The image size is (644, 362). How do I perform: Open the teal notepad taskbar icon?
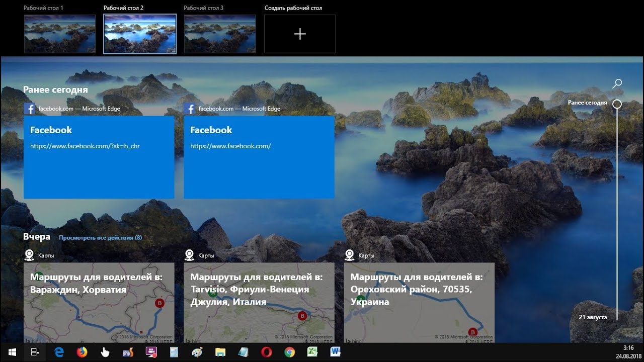(244, 352)
